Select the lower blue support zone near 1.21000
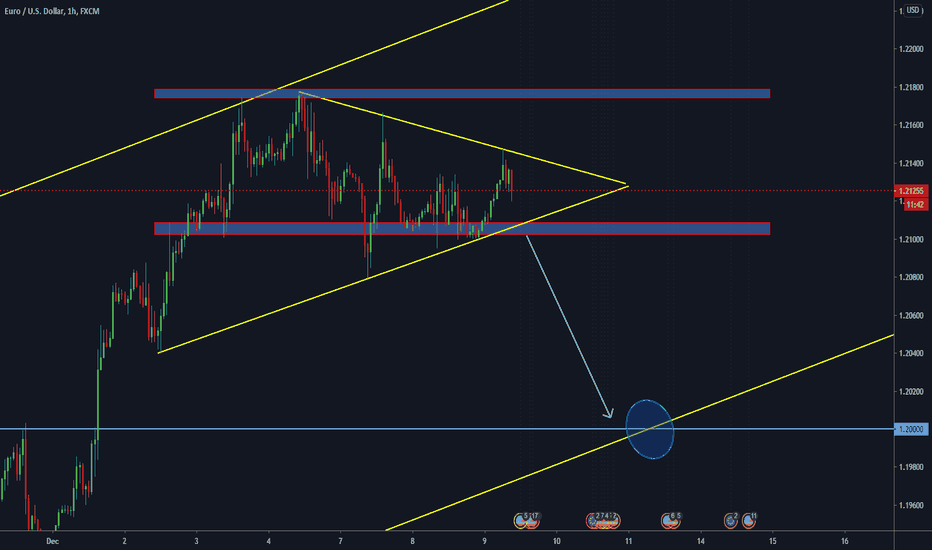The width and height of the screenshot is (932, 550). (x=462, y=228)
